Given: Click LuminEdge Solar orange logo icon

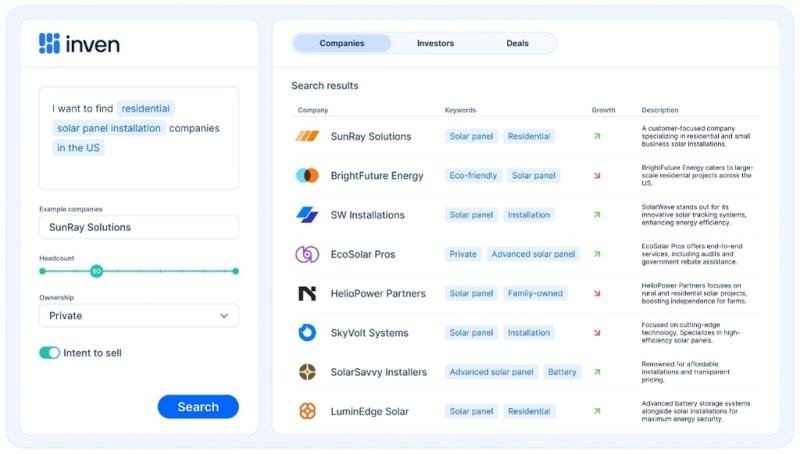Looking at the screenshot, I should tap(307, 411).
